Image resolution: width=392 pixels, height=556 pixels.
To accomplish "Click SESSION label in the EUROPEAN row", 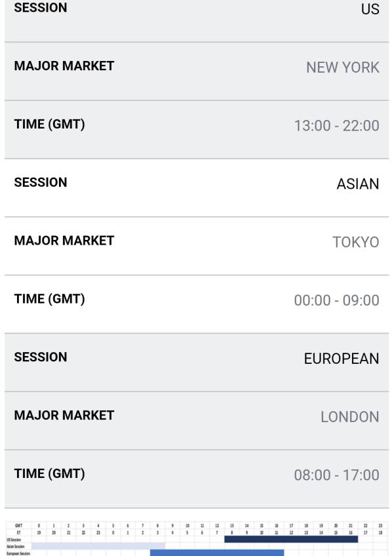I will pyautogui.click(x=41, y=357).
